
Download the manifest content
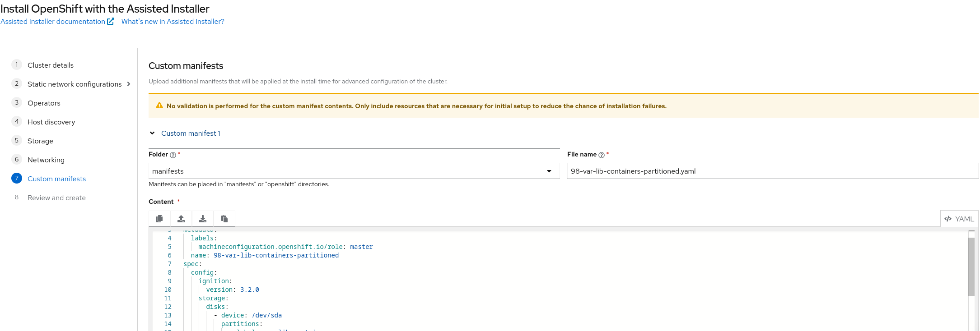click(x=203, y=219)
